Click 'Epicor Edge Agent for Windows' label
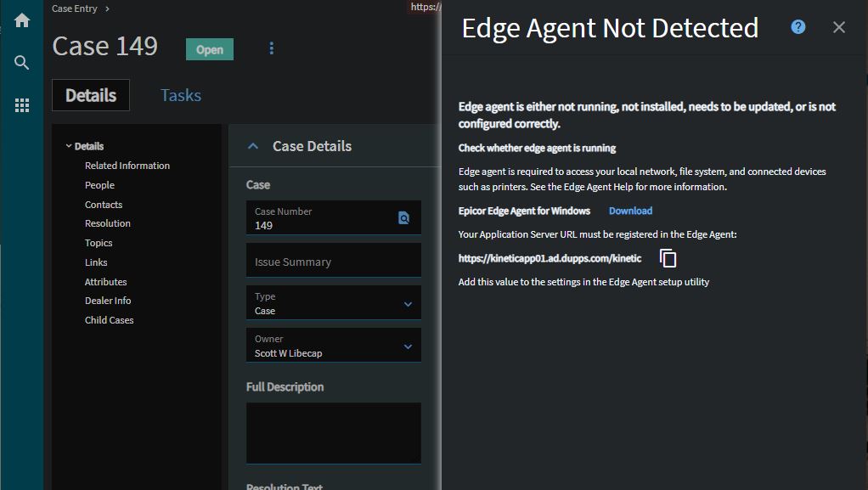 (x=524, y=211)
